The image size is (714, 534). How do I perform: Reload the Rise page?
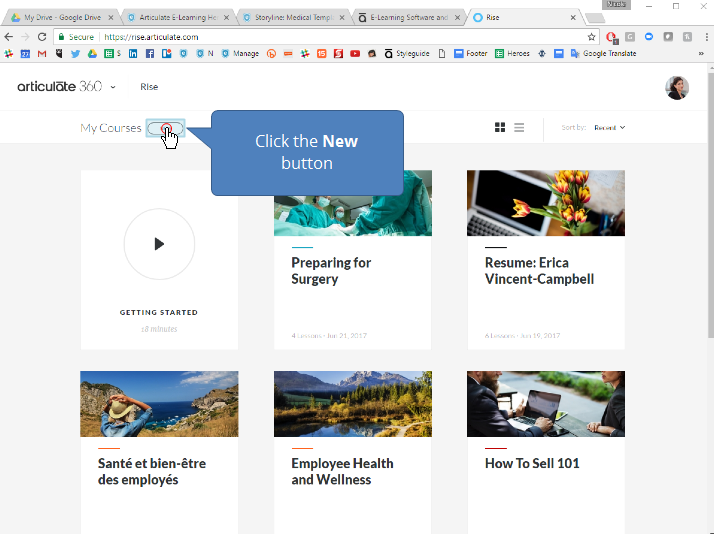[x=42, y=37]
